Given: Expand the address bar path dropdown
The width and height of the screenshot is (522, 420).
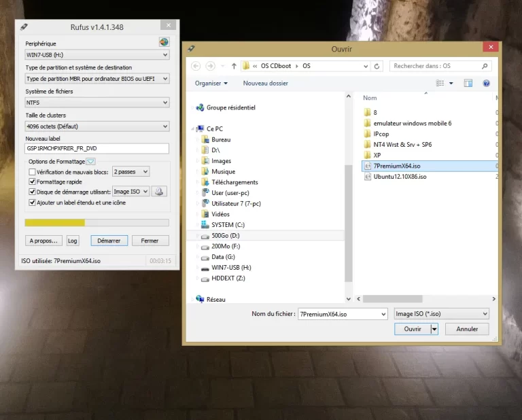Looking at the screenshot, I should (x=366, y=66).
